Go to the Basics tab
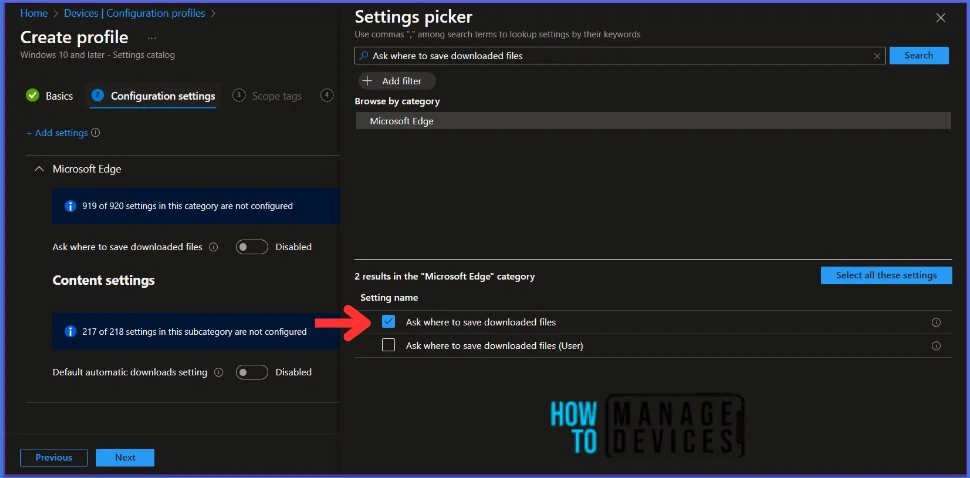Viewport: 970px width, 478px height. click(x=59, y=96)
